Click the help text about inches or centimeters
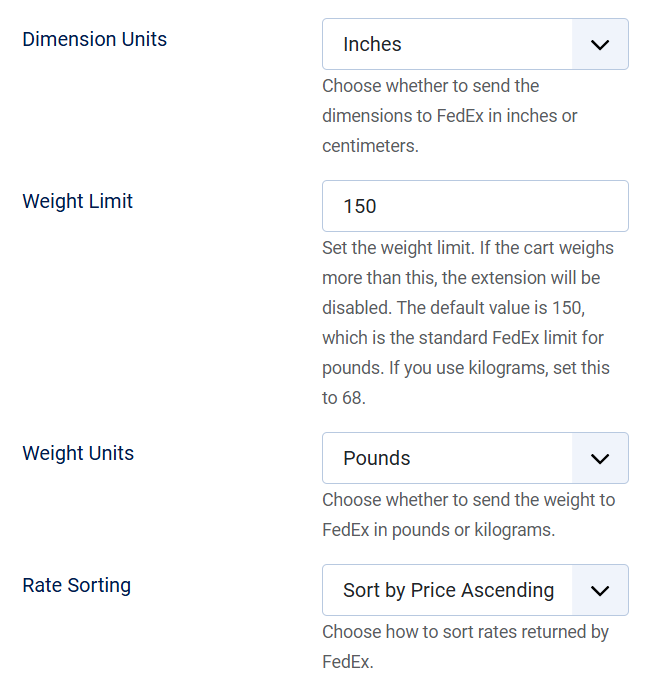Screen dimensions: 658x694 [x=450, y=116]
